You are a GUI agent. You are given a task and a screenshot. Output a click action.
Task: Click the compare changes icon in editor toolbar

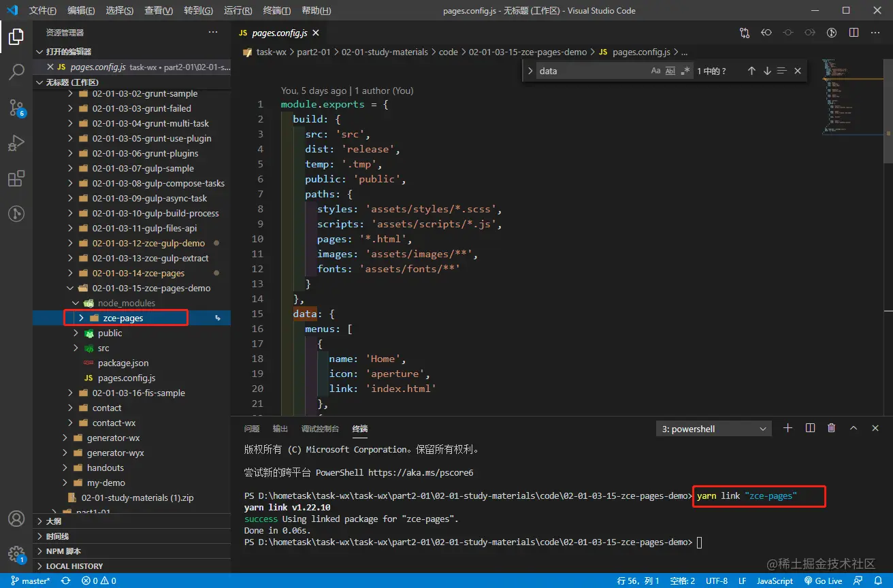pos(745,33)
